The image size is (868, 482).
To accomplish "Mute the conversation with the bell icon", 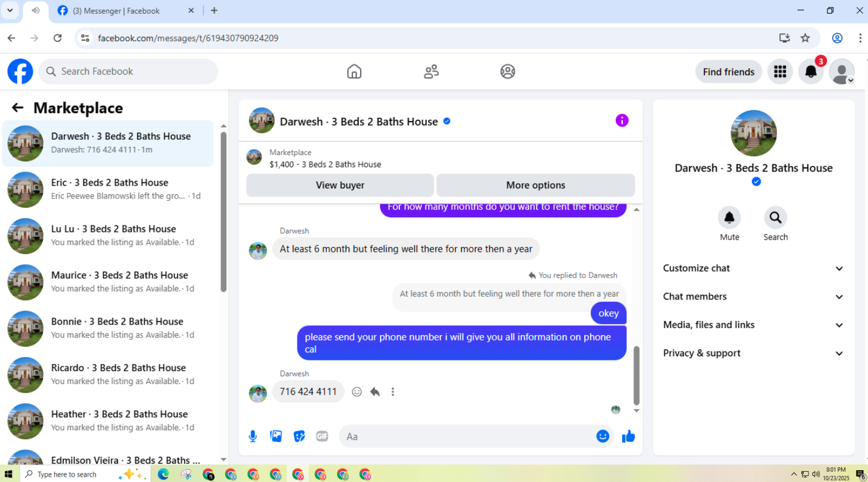I will [x=729, y=218].
